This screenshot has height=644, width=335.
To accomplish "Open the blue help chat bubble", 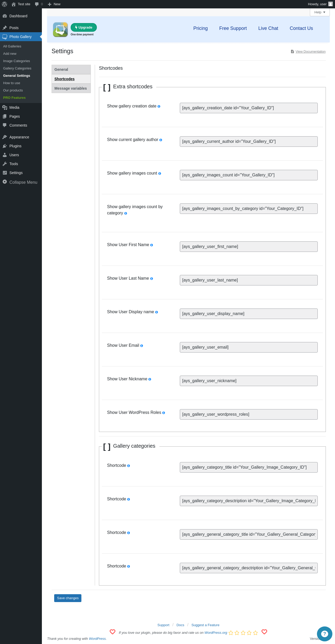I will click(x=325, y=634).
